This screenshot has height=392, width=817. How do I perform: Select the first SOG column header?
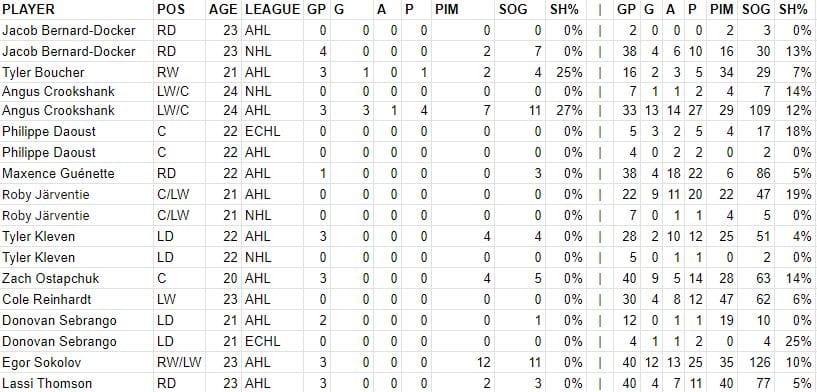click(519, 9)
